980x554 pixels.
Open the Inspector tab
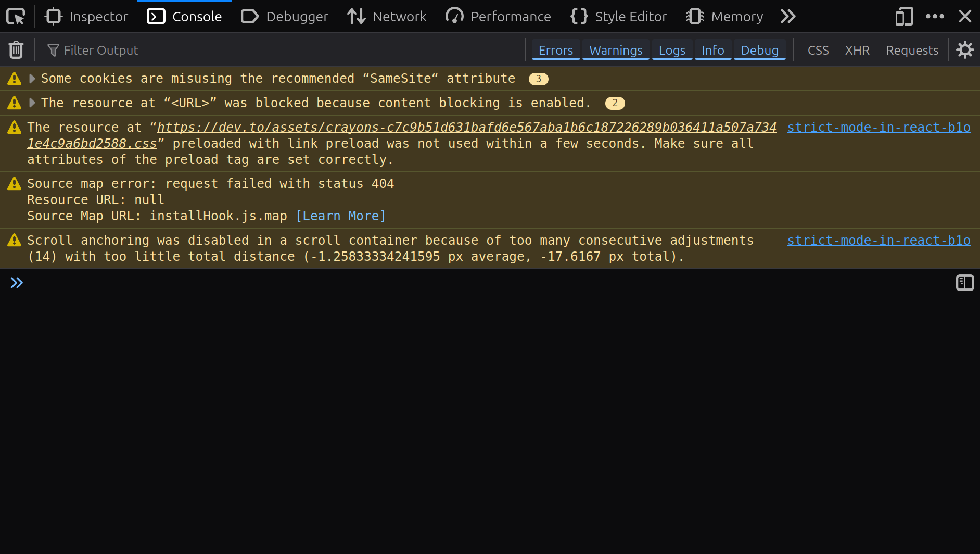point(86,17)
